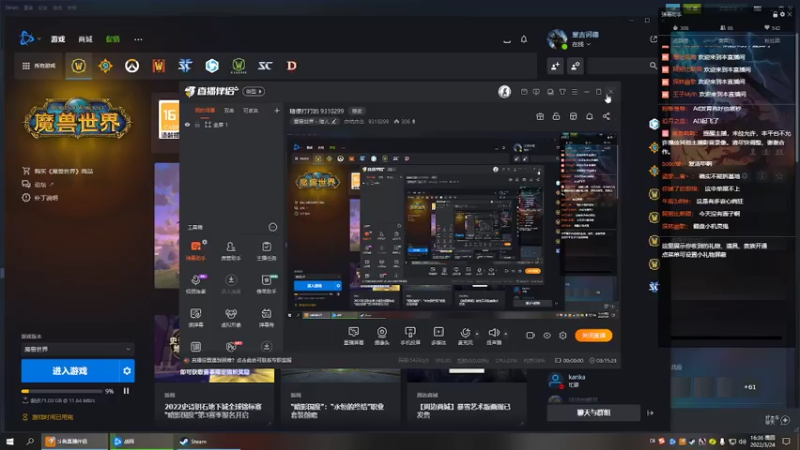This screenshot has height=450, width=800.
Task: Open the green promotions tab in Battle.net
Action: tap(113, 39)
